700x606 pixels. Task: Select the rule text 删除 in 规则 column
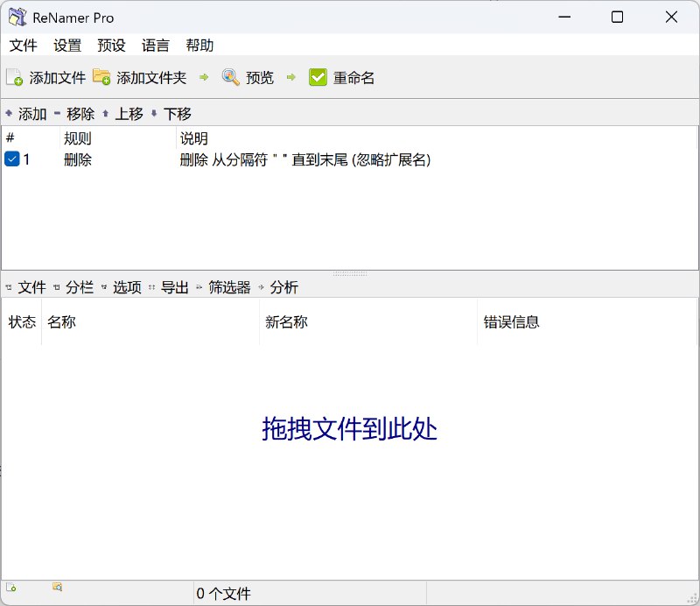78,159
